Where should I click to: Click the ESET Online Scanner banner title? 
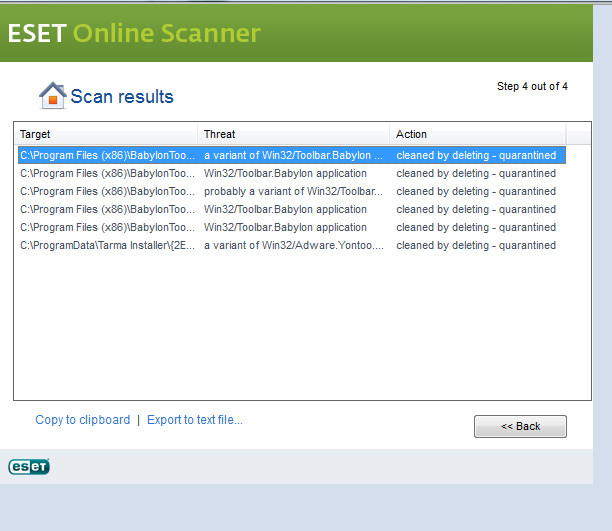click(x=134, y=33)
